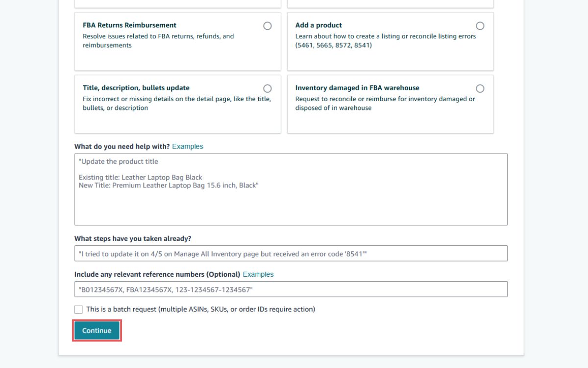Click the 'Fix incorrect or missing details' description
Viewport: 588px width, 368px height.
176,104
